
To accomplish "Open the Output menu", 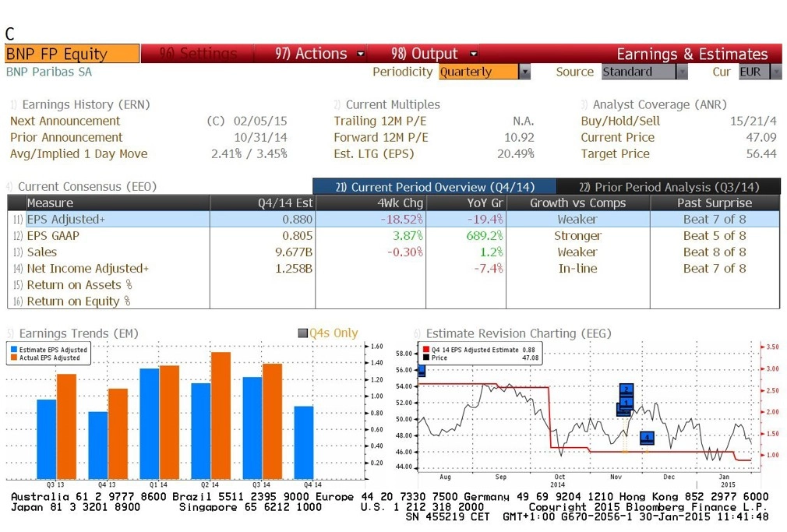I will (x=434, y=54).
